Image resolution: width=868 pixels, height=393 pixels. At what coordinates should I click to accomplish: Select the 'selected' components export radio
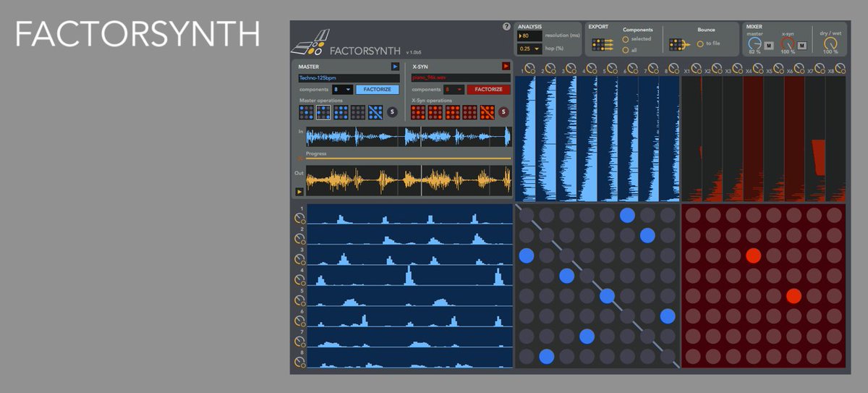pos(626,39)
